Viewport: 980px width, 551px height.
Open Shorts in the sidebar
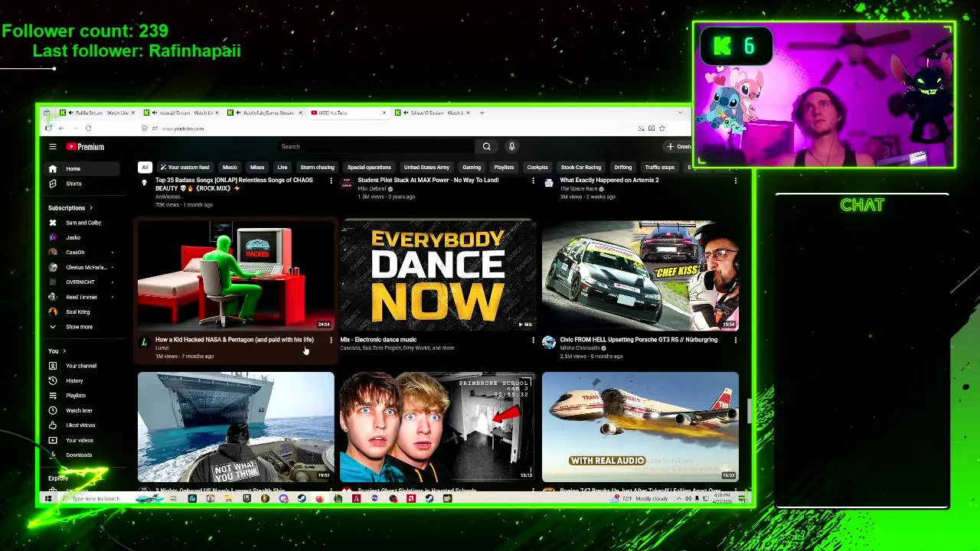pos(83,184)
